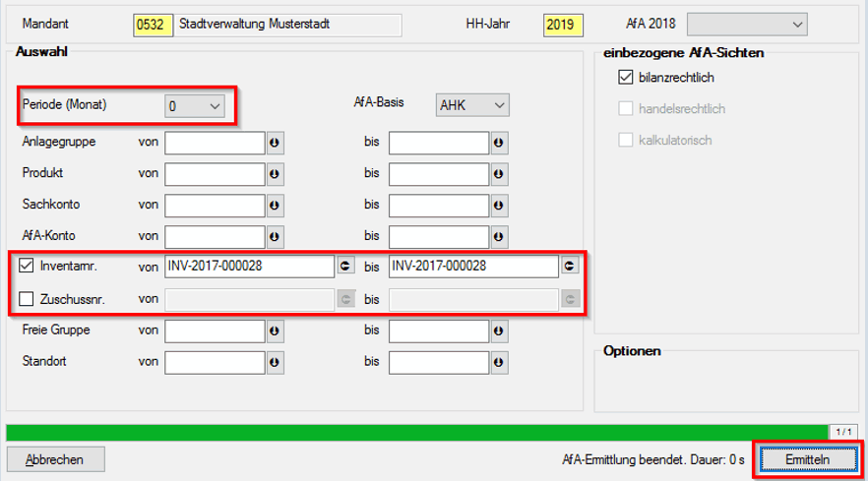Open lookup icon beside Anlagegruppe bis field
The height and width of the screenshot is (481, 868).
click(x=499, y=144)
